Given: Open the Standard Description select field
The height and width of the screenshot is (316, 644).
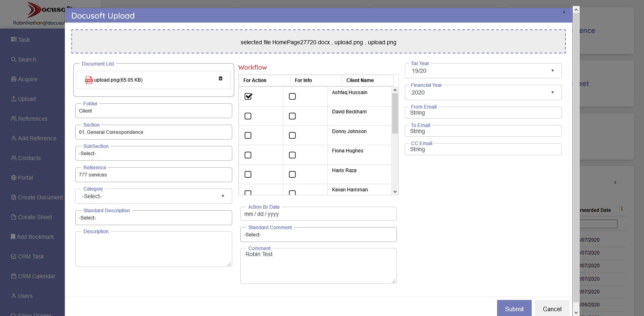Looking at the screenshot, I should tap(154, 218).
